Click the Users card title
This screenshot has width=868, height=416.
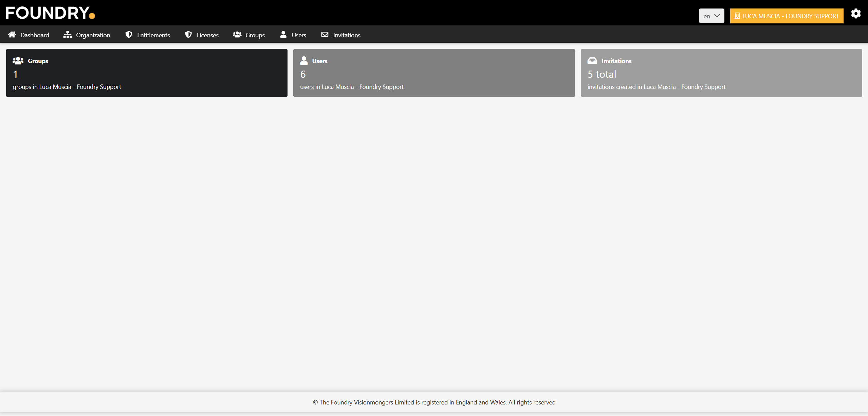tap(320, 61)
